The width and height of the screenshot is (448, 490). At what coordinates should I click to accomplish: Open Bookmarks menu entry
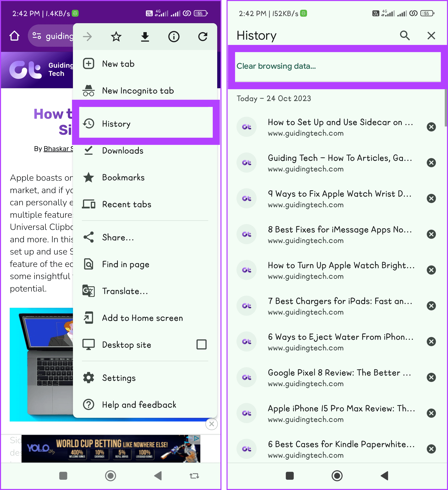click(x=145, y=177)
